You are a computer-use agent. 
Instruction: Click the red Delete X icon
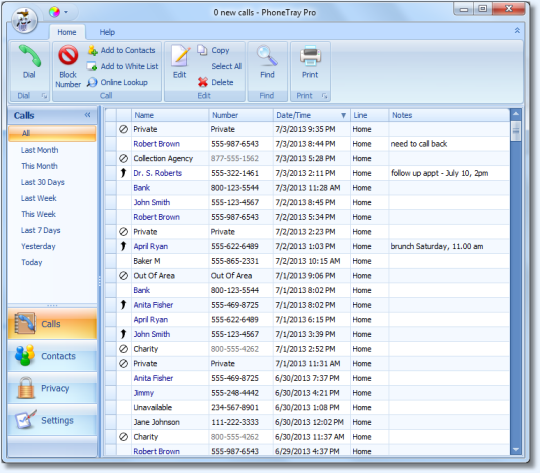(203, 82)
